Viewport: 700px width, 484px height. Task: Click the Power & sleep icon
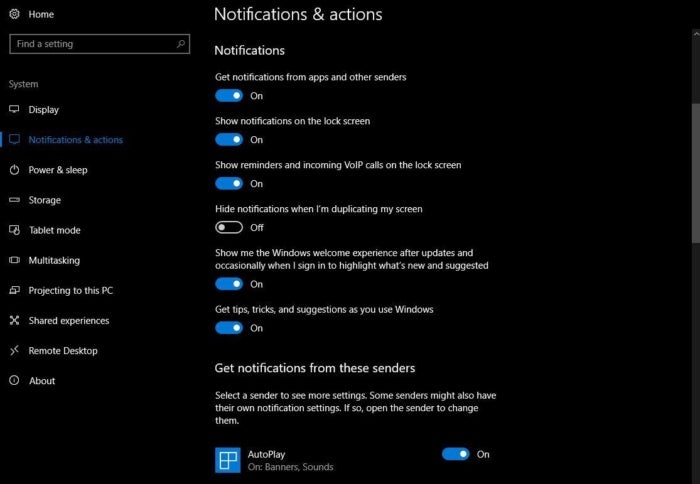pyautogui.click(x=14, y=170)
